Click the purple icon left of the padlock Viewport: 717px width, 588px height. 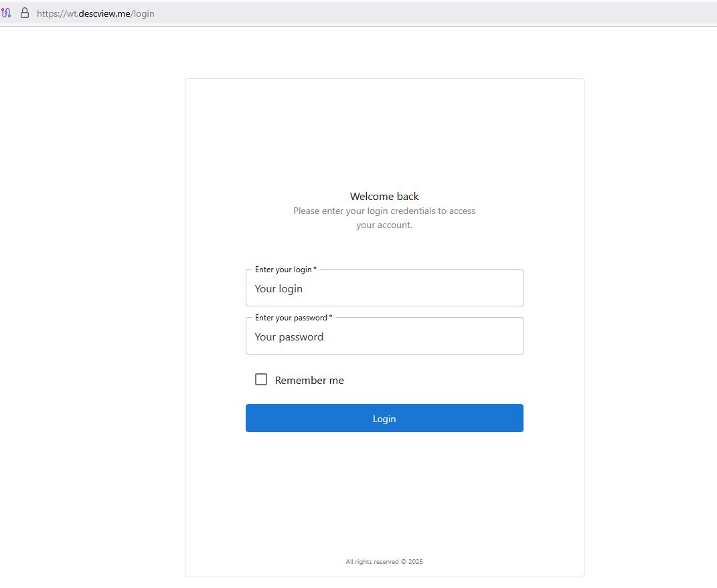pyautogui.click(x=6, y=13)
